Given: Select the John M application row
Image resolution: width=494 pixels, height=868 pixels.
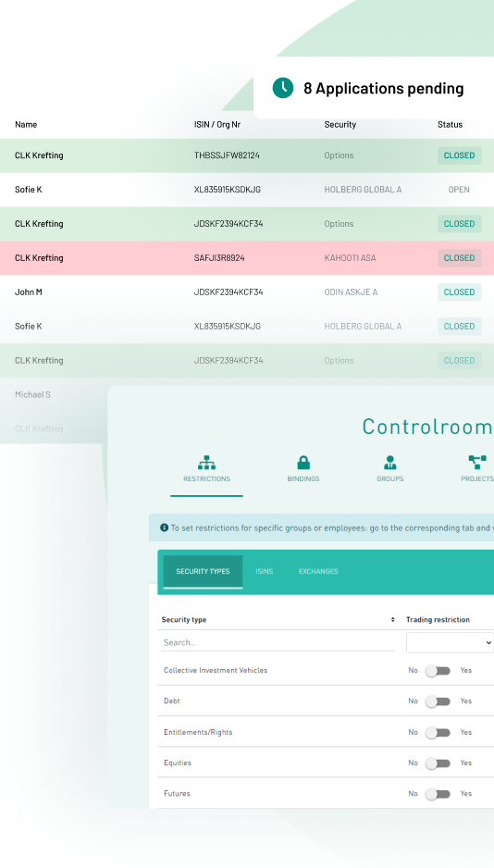Looking at the screenshot, I should pos(247,291).
